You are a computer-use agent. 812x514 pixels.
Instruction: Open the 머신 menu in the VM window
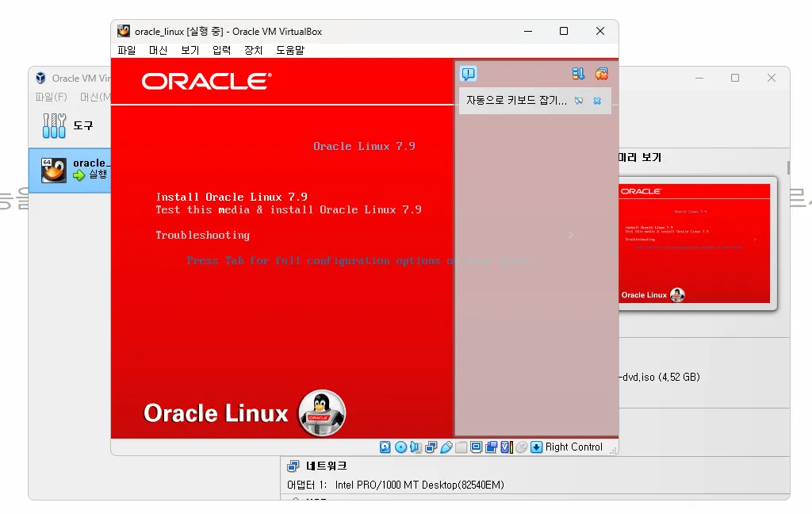[x=158, y=50]
